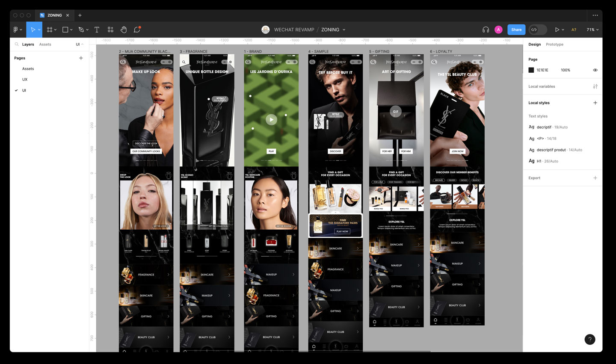Open the Resources components tool
616x364 pixels.
(110, 30)
